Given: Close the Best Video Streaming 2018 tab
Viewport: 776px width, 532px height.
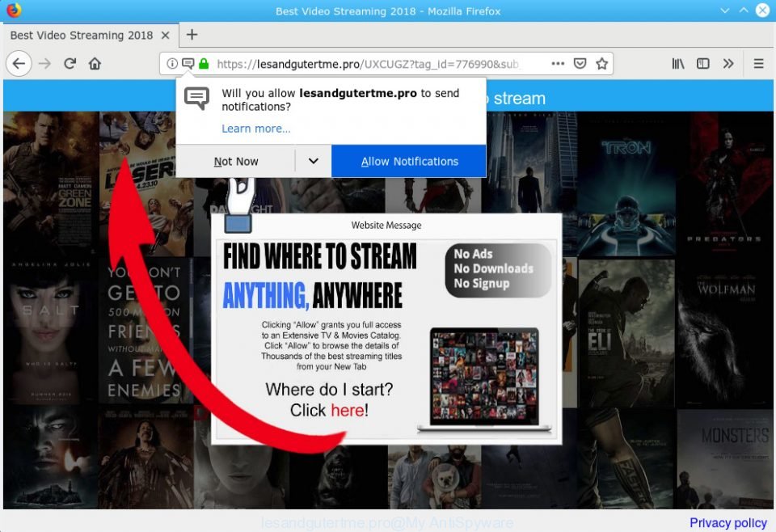Looking at the screenshot, I should point(165,35).
